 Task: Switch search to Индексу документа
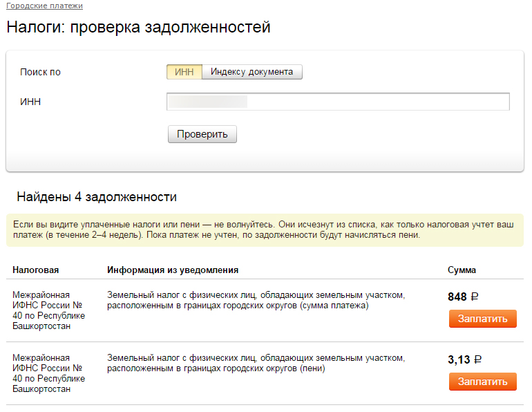[x=251, y=72]
